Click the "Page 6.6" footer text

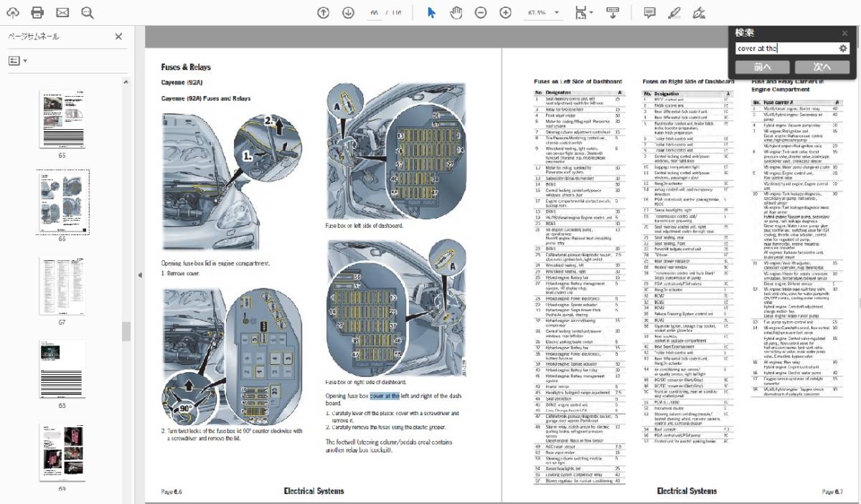click(171, 492)
